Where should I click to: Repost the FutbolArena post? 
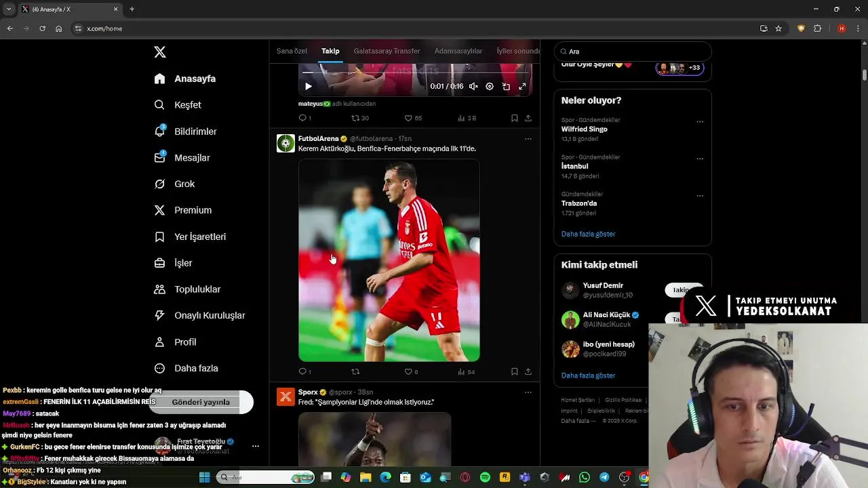(355, 371)
